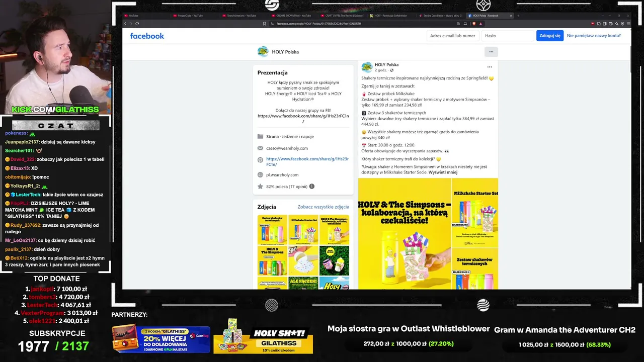Close the HOLY Polska Facebook tab
This screenshot has width=644, height=362.
[511, 16]
